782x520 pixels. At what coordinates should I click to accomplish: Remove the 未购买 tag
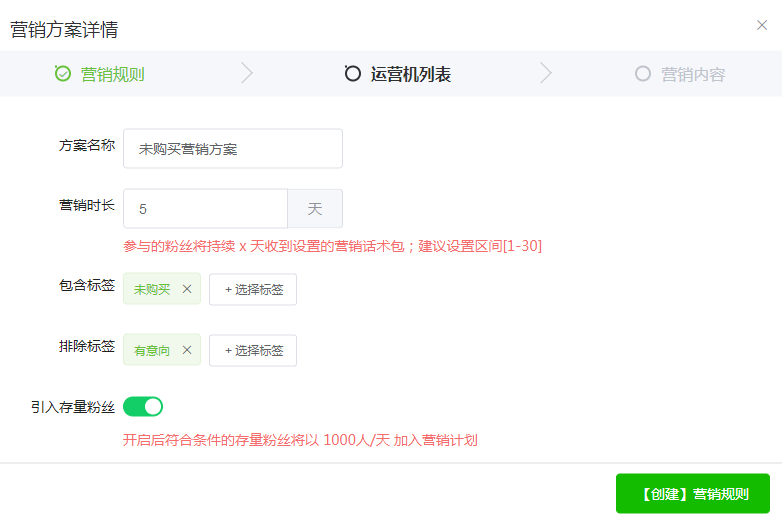187,289
